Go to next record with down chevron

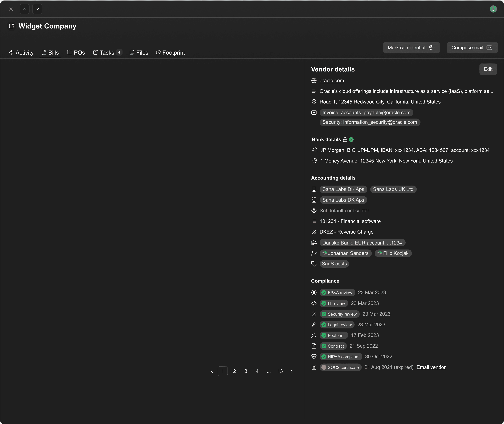click(37, 9)
